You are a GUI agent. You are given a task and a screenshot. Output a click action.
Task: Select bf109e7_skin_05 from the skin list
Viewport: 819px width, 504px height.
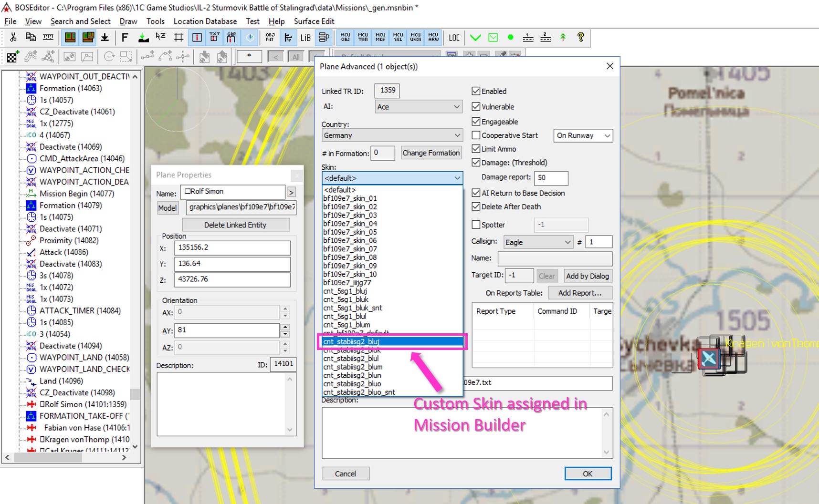350,232
